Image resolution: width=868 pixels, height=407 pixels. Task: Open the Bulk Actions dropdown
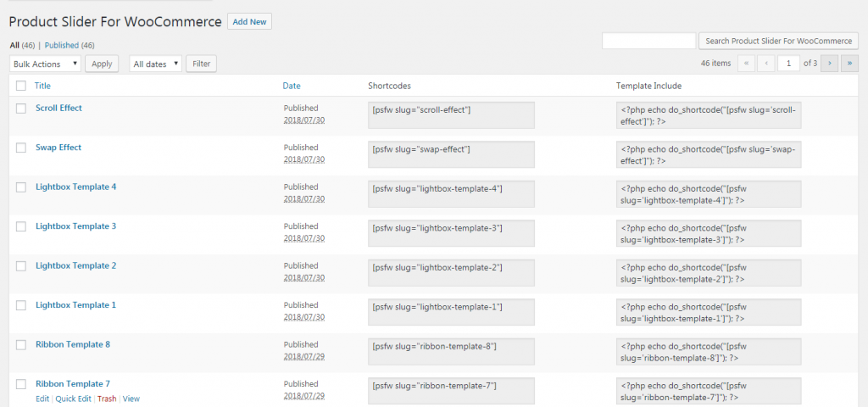pyautogui.click(x=46, y=64)
